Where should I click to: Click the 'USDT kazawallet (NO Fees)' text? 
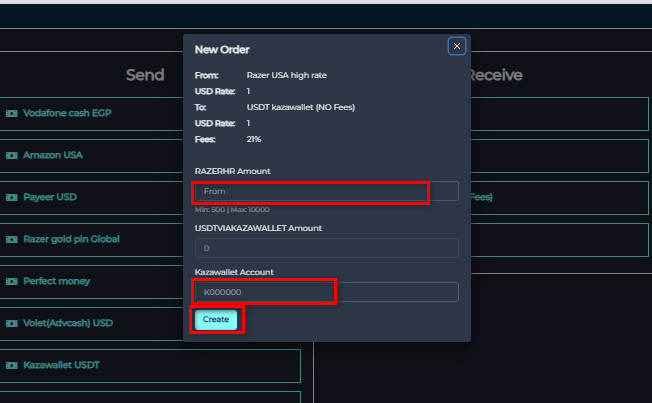[301, 107]
